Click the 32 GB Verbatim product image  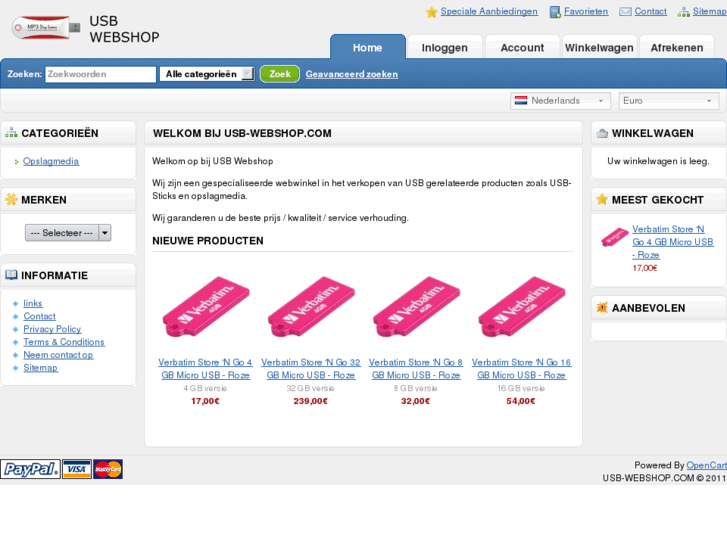[x=311, y=307]
